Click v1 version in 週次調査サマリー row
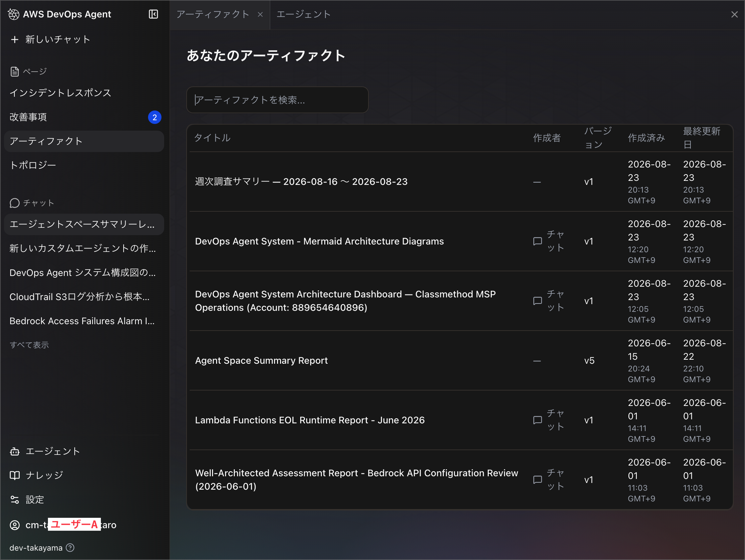745x560 pixels. pyautogui.click(x=589, y=182)
